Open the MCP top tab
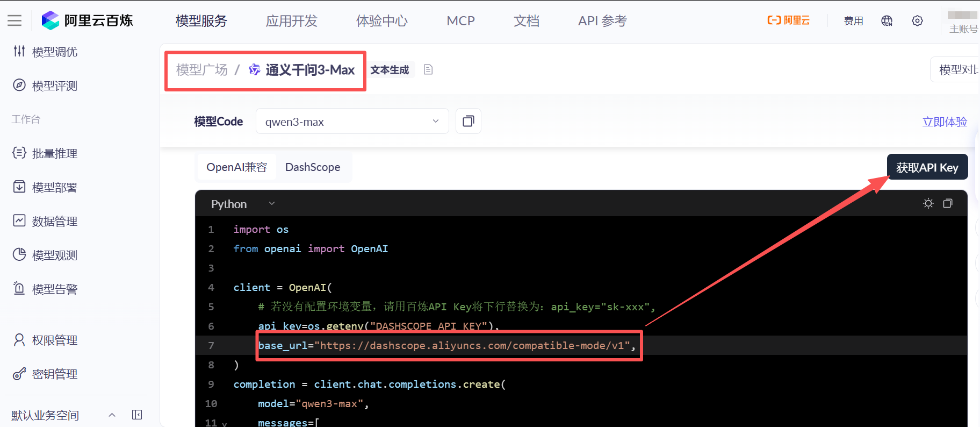980x427 pixels. coord(461,20)
